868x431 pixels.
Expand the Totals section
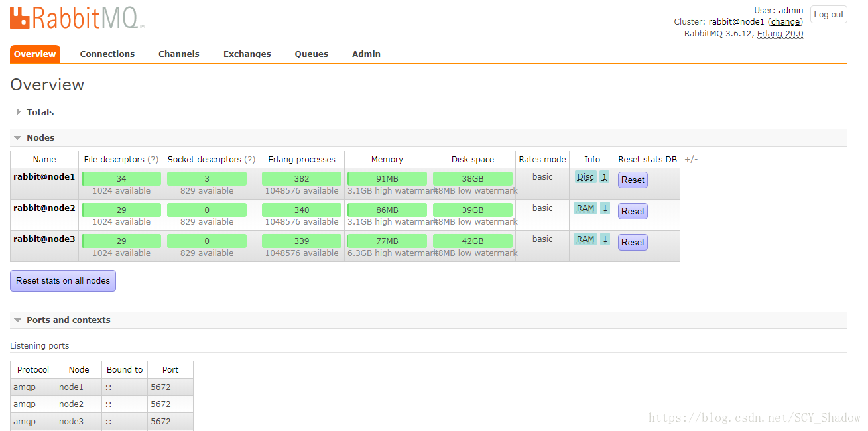(x=40, y=112)
